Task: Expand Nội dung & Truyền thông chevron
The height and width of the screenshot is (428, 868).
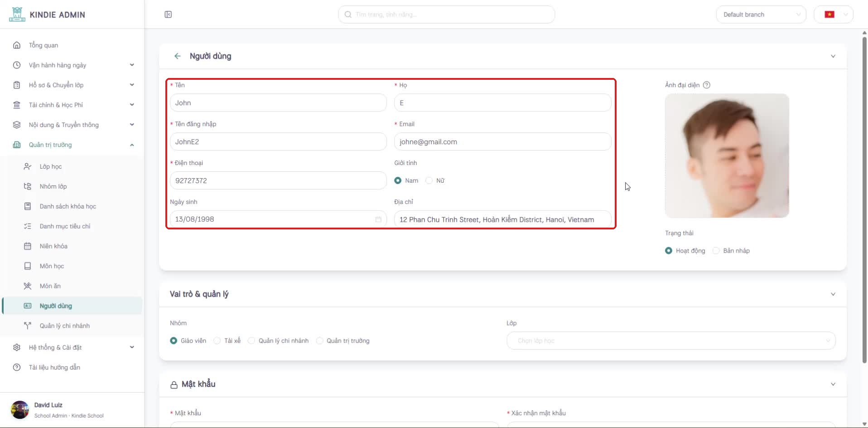Action: (132, 125)
